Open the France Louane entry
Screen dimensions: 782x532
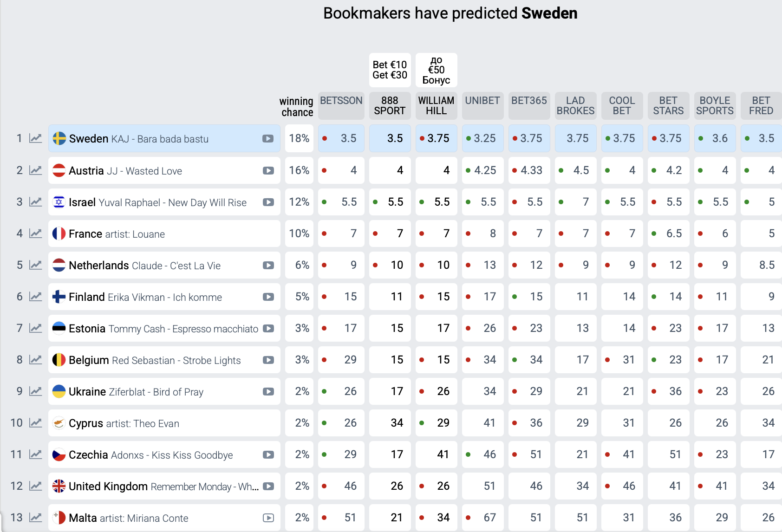click(x=117, y=234)
